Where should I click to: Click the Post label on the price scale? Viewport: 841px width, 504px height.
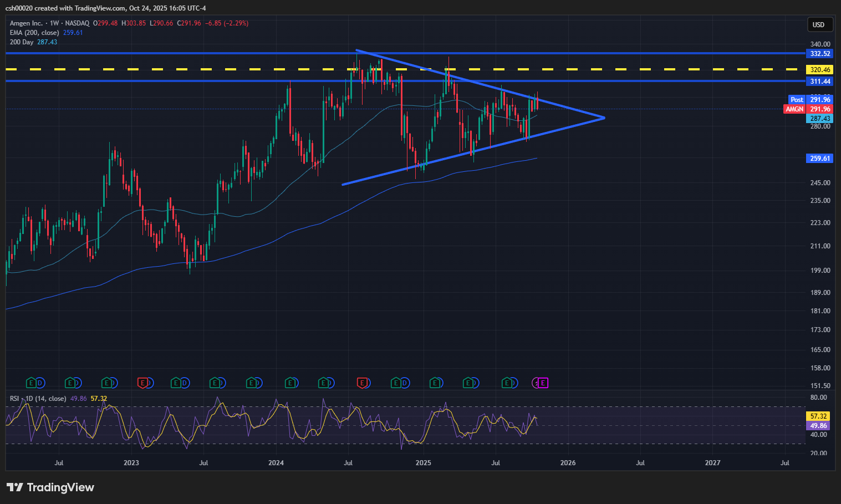[797, 100]
